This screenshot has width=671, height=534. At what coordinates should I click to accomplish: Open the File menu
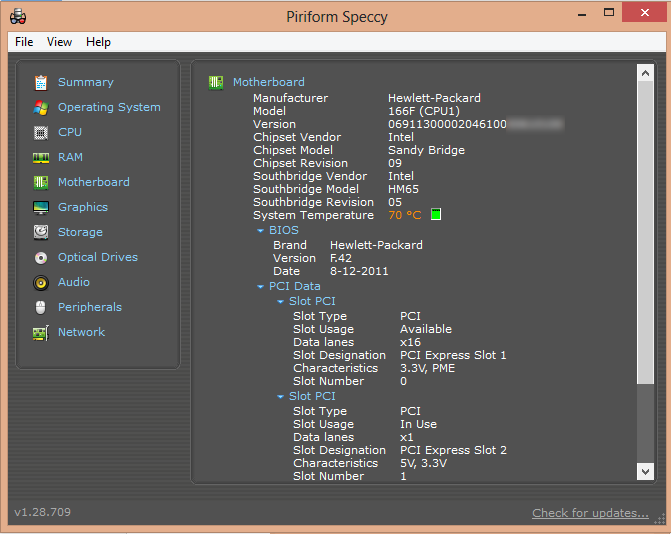(24, 42)
